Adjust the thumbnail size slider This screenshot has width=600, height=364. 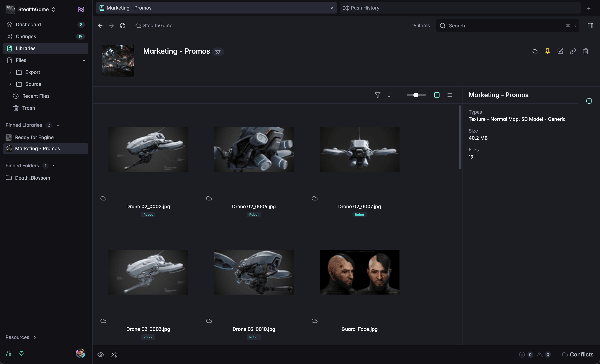pos(416,95)
